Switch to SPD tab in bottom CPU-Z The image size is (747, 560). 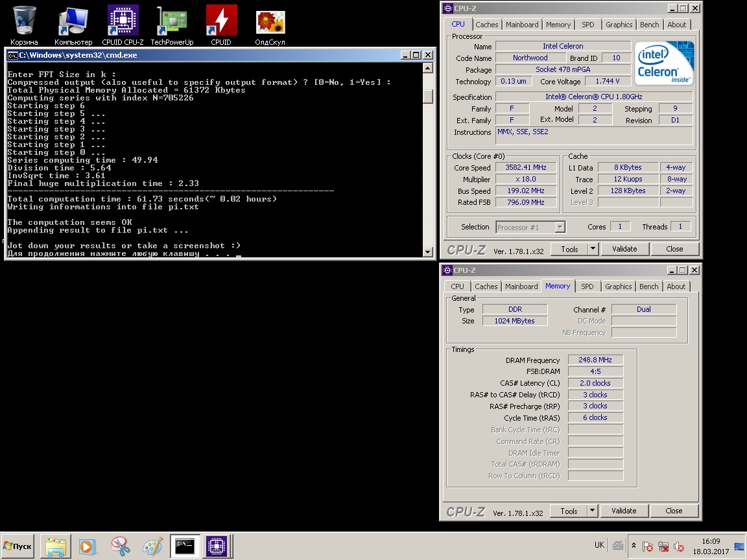(x=587, y=286)
